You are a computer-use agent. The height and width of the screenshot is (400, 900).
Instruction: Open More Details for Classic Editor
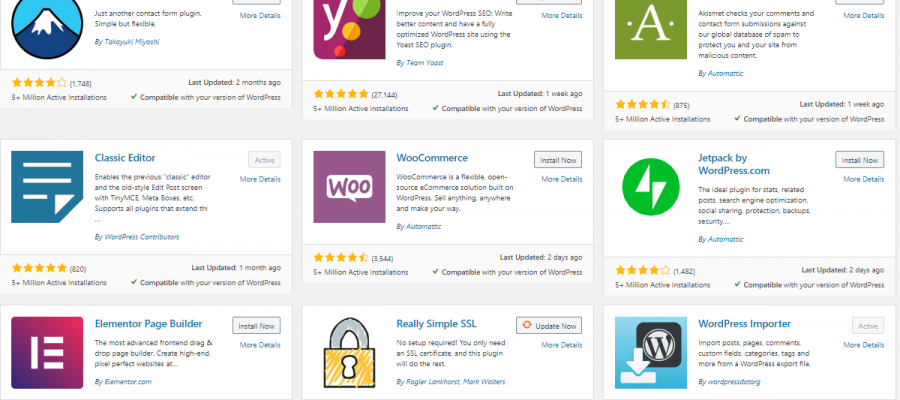(260, 180)
